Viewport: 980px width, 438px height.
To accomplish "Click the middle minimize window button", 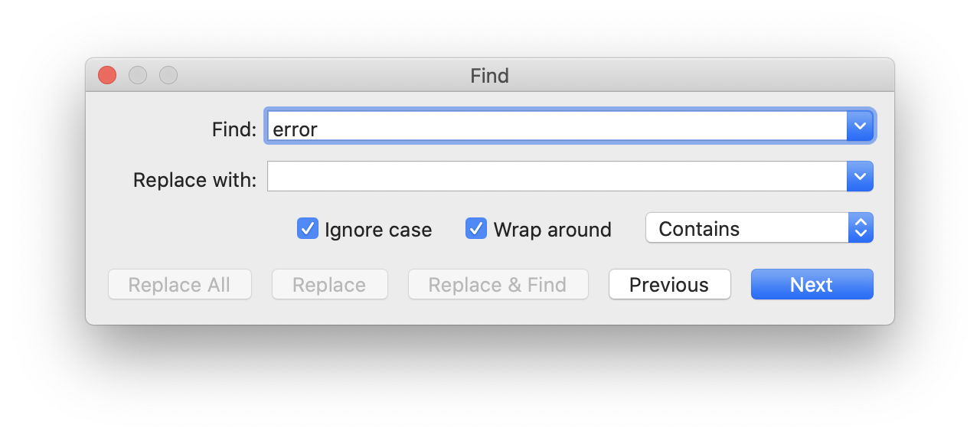I will [138, 75].
